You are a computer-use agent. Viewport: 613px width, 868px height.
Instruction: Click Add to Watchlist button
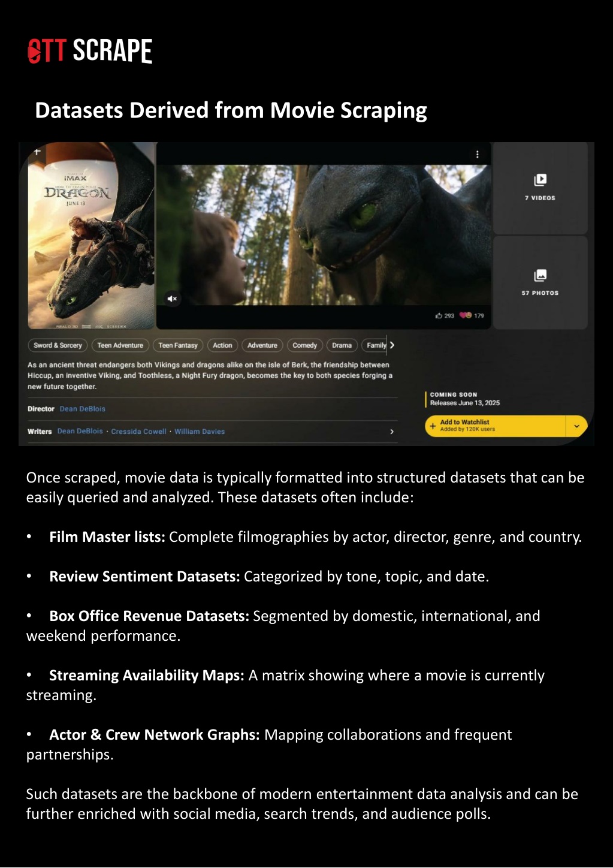(x=496, y=426)
